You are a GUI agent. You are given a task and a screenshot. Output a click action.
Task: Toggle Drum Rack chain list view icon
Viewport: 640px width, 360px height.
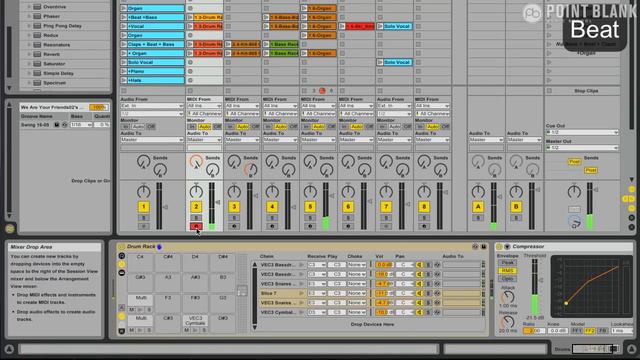click(x=122, y=264)
